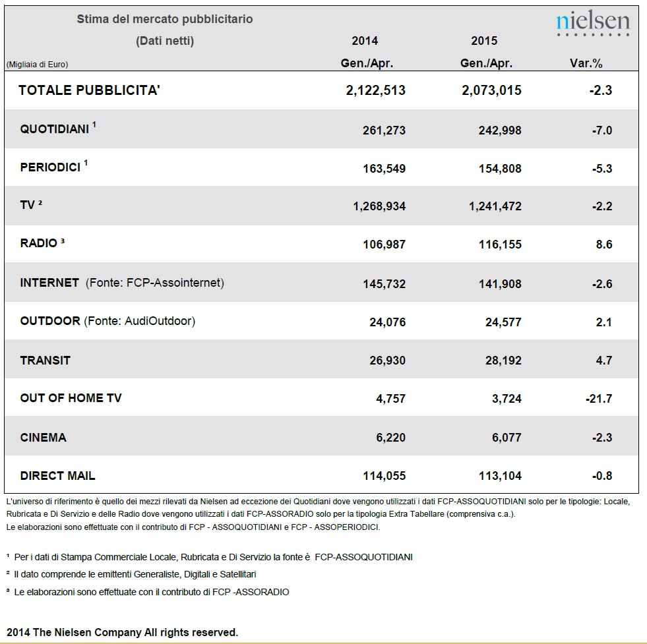Select the TOTALE PUBBLICITA' row label
The image size is (647, 644).
(89, 90)
